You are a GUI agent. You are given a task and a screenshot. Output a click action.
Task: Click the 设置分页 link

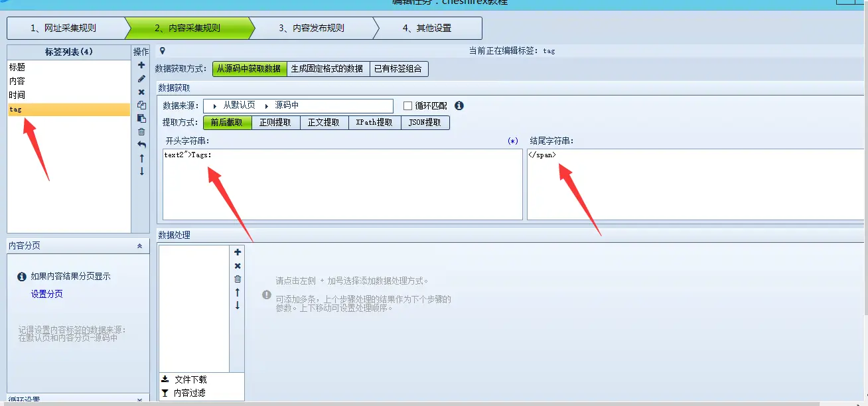click(47, 294)
